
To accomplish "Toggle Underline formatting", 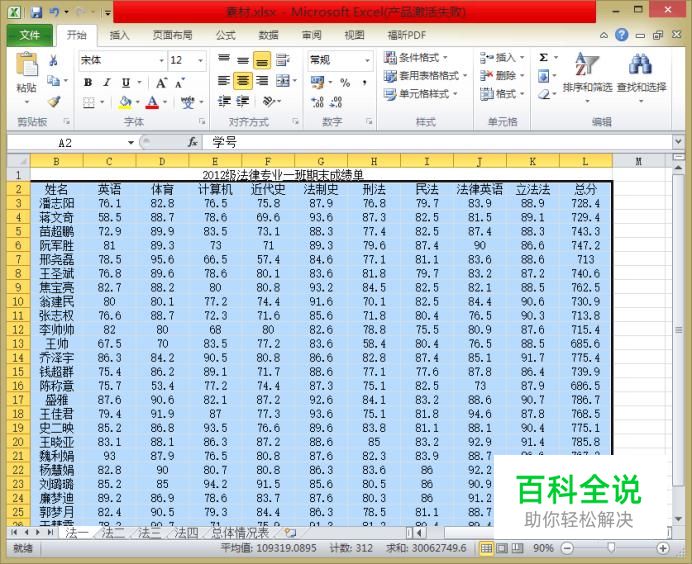I will tap(126, 82).
